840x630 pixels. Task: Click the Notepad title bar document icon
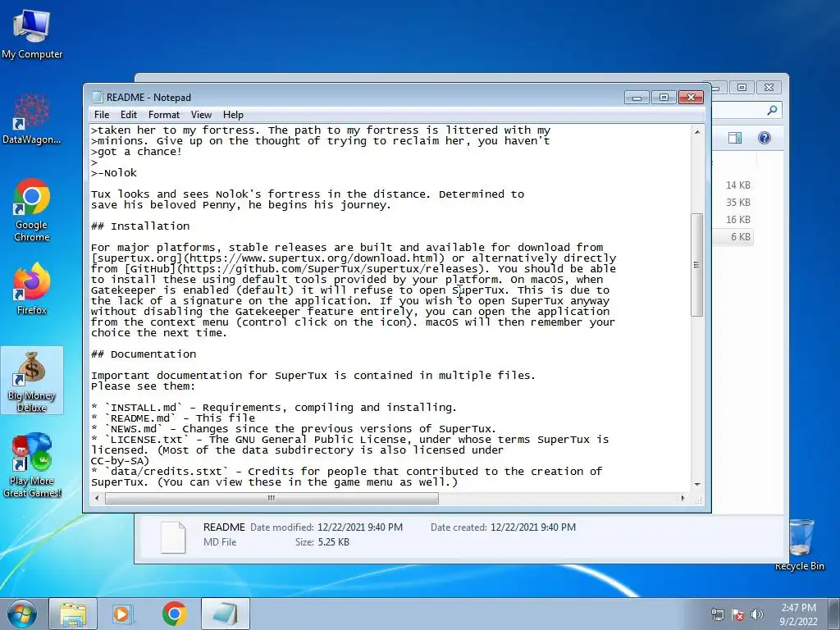coord(97,97)
